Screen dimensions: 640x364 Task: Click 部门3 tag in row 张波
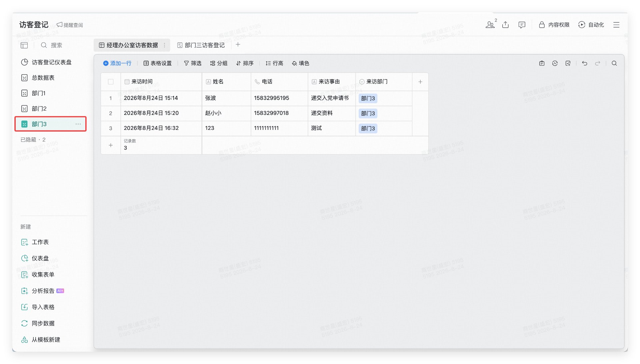pos(368,99)
